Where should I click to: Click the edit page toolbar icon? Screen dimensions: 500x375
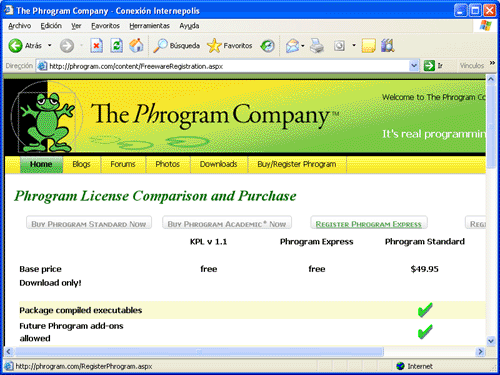[x=339, y=46]
